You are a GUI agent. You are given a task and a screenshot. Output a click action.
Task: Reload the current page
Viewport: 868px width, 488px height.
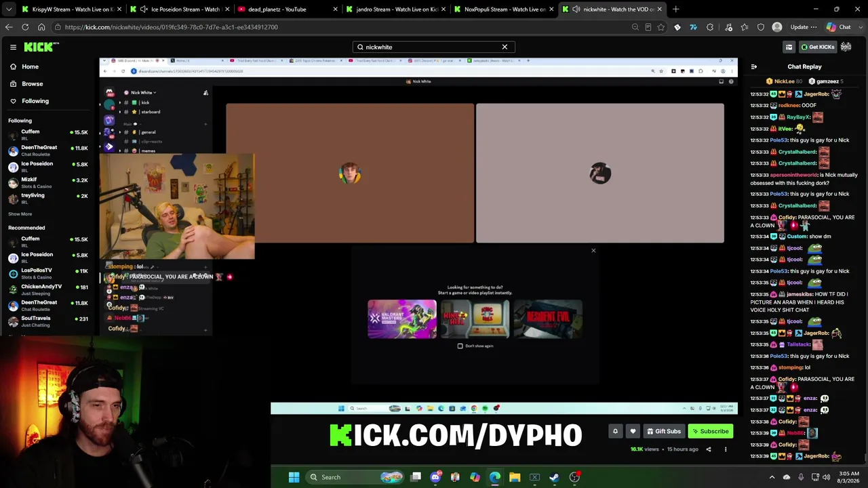click(x=25, y=27)
